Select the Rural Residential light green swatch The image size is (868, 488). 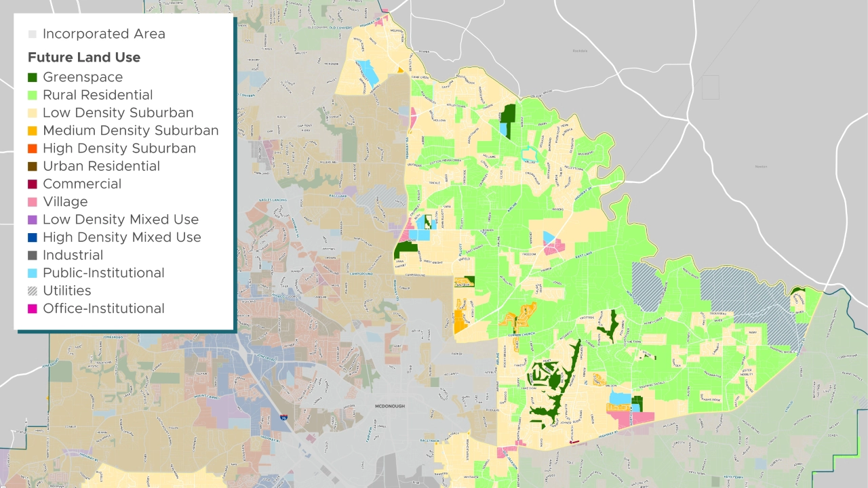[x=33, y=95]
